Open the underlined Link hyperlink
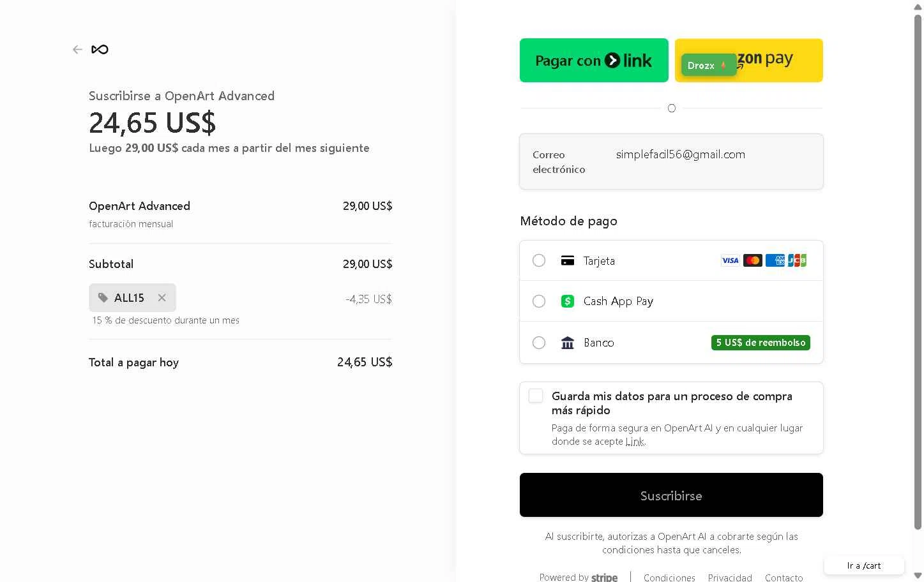Viewport: 924px width, 582px height. click(635, 442)
